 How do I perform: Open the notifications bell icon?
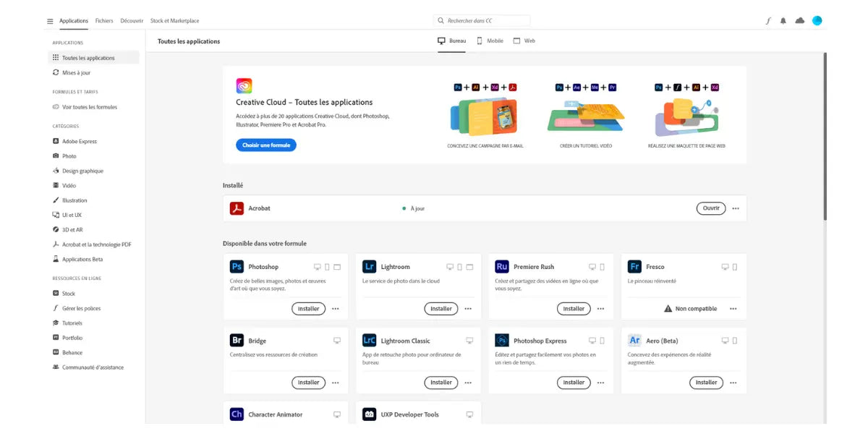pyautogui.click(x=783, y=20)
